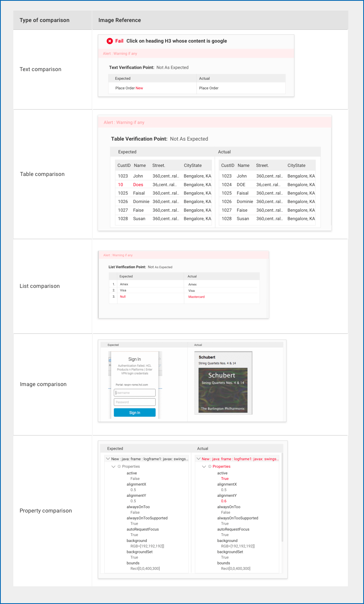Image resolution: width=364 pixels, height=604 pixels.
Task: Select the Mastercard entry in the Actual list
Action: point(196,297)
